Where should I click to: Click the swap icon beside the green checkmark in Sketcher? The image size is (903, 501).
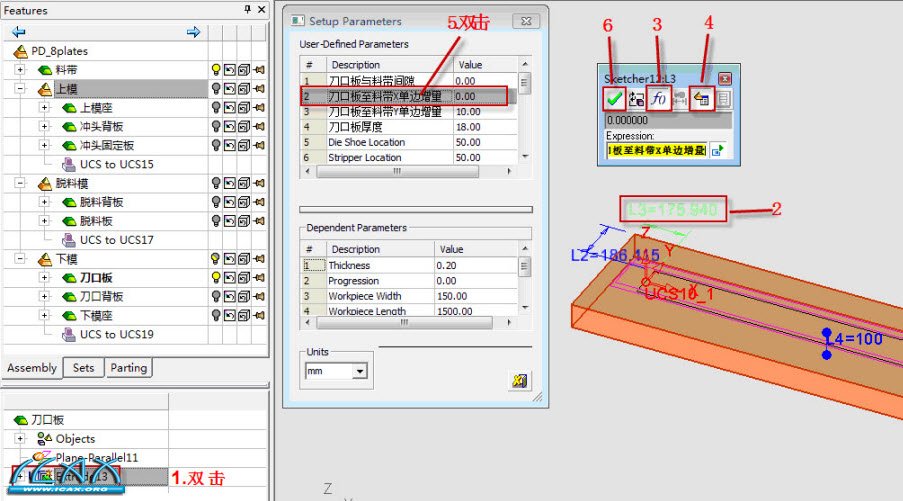pyautogui.click(x=636, y=99)
